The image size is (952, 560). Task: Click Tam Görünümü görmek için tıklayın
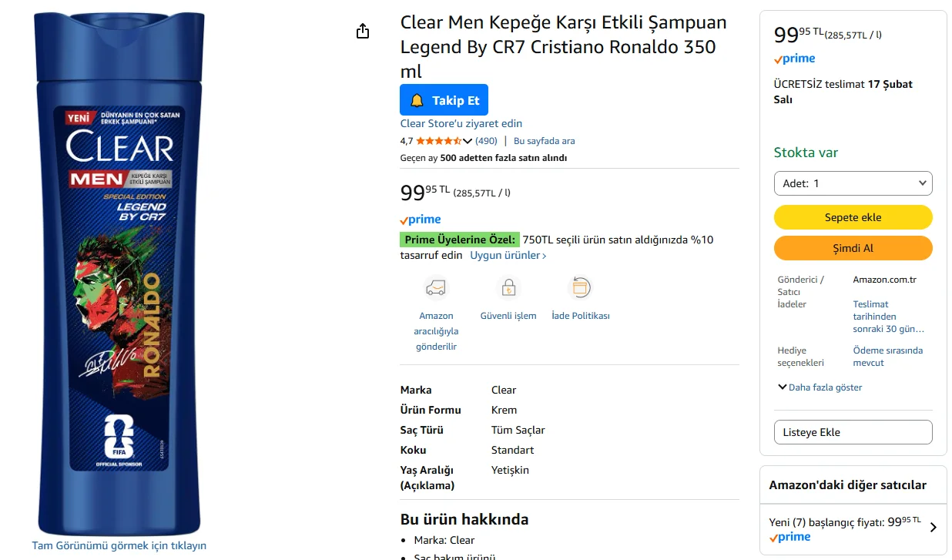tap(119, 545)
